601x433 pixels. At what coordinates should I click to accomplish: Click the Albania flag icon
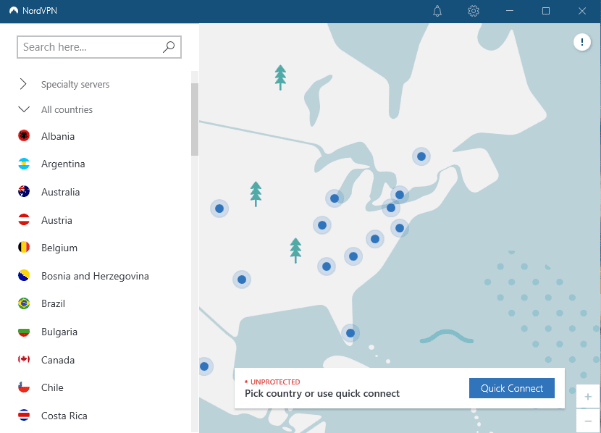[24, 136]
